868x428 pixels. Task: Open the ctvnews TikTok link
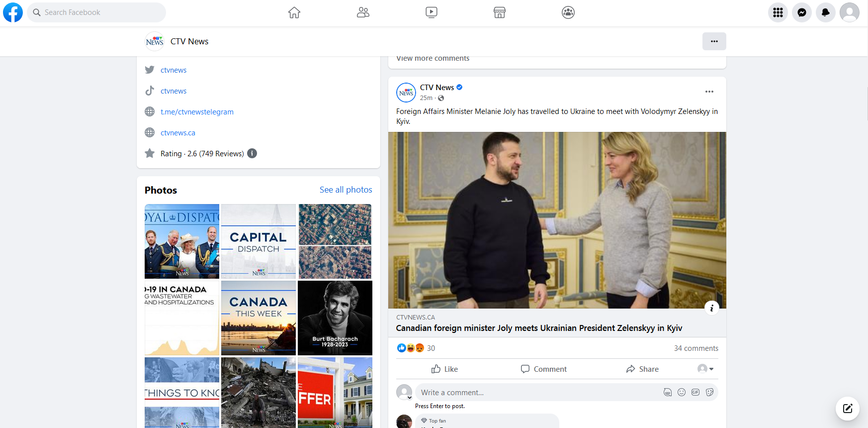tap(174, 91)
